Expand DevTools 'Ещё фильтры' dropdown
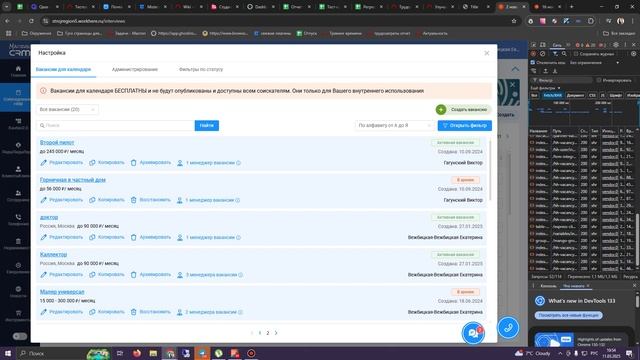This screenshot has width=640, height=360. (x=545, y=88)
